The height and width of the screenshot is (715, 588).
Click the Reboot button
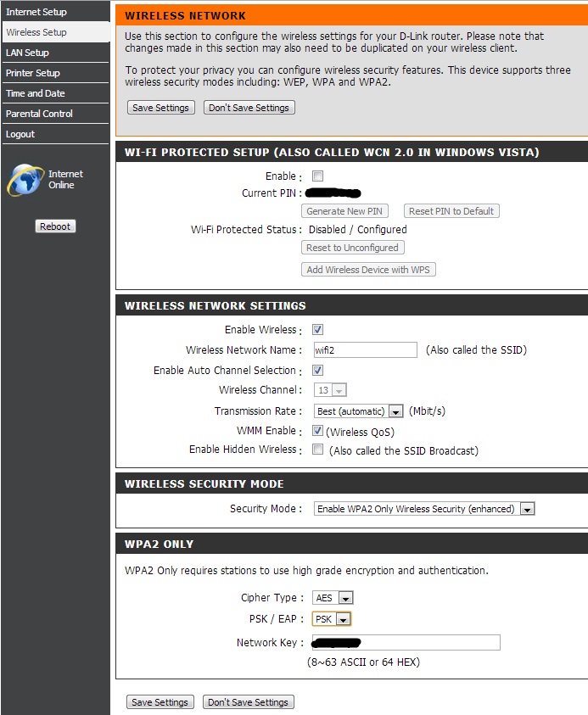pos(55,226)
